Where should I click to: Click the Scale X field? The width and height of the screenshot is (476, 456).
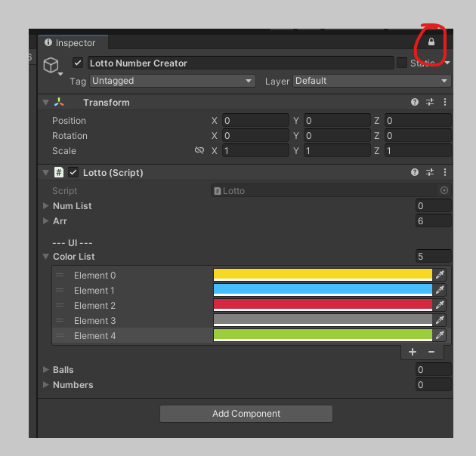255,151
